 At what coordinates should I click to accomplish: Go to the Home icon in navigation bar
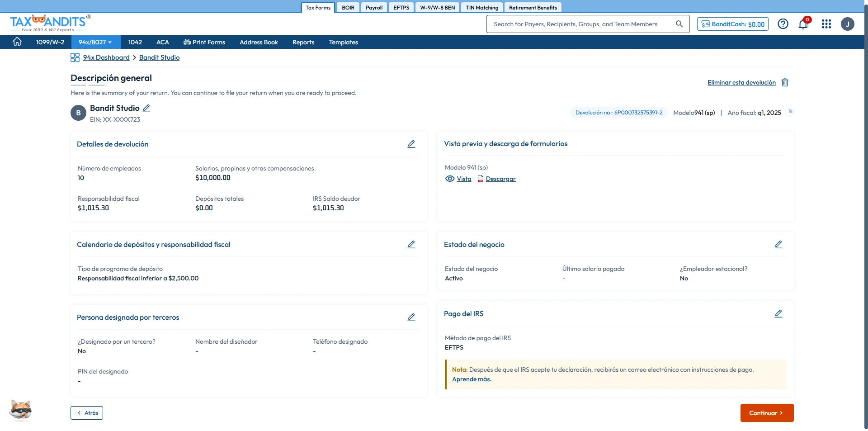(17, 42)
